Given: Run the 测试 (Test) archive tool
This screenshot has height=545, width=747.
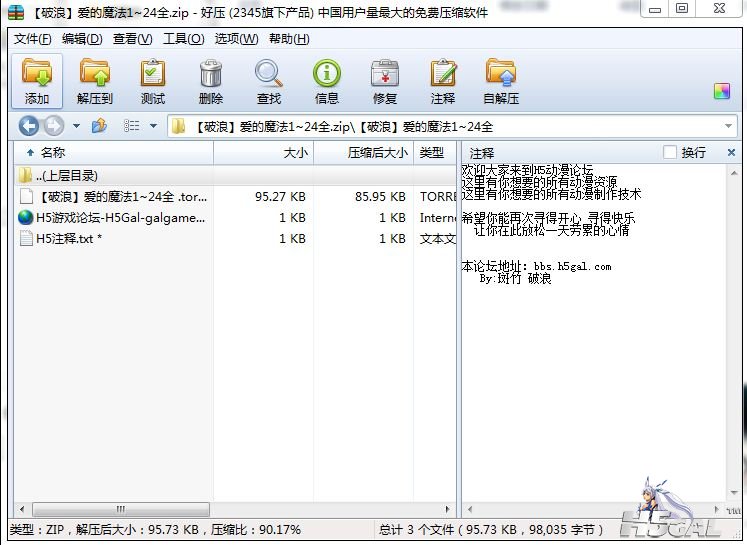Looking at the screenshot, I should [x=153, y=81].
